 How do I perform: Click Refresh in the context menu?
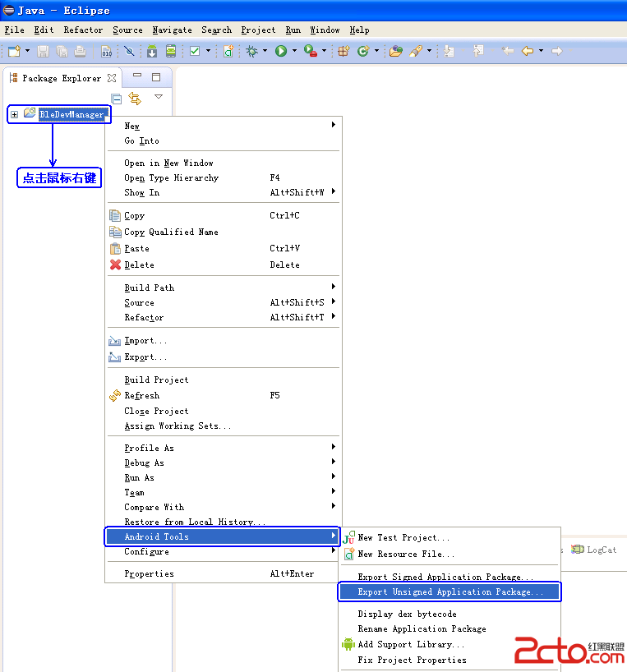tap(223, 395)
